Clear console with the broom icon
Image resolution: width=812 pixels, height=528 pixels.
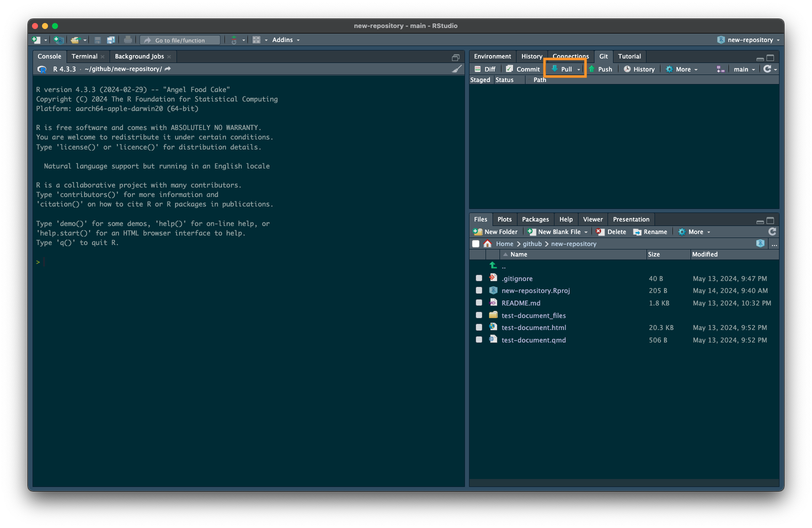tap(457, 69)
